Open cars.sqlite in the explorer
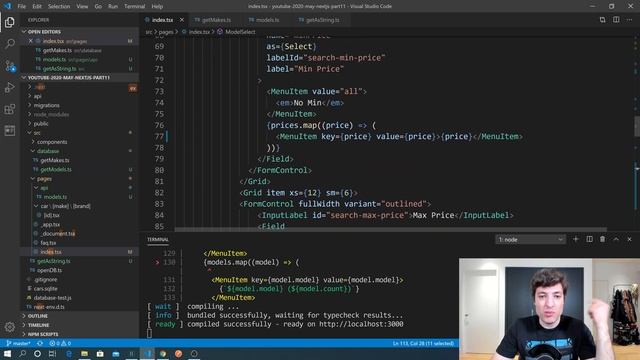Image resolution: width=640 pixels, height=360 pixels. point(45,289)
